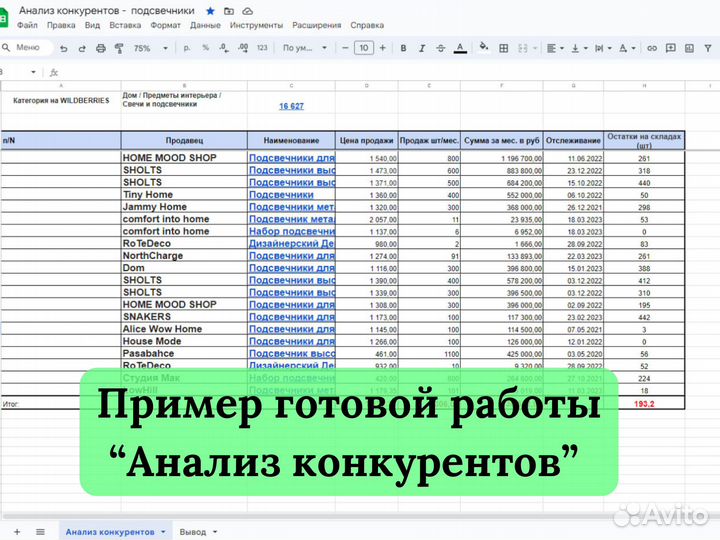The image size is (720, 540).
Task: Open Tiny Home row Подсвечники link
Action: click(x=281, y=195)
